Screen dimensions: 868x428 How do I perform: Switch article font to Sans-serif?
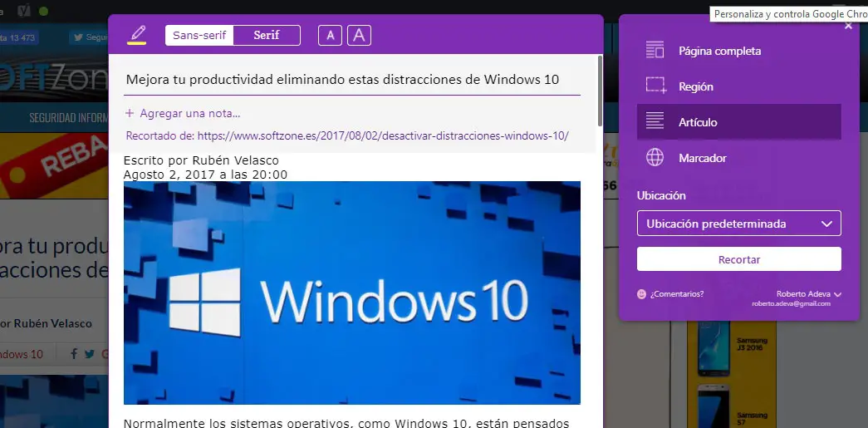coord(199,36)
